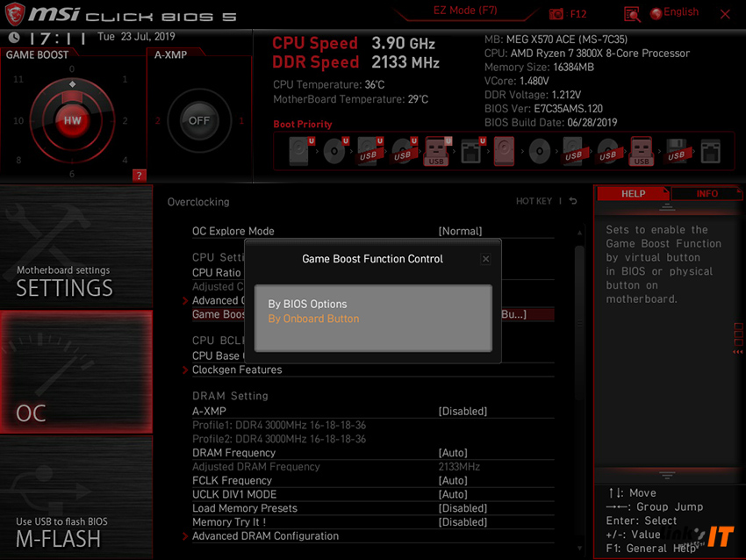Viewport: 746px width, 560px height.
Task: Collapse help panel with triple arrows
Action: tap(737, 352)
